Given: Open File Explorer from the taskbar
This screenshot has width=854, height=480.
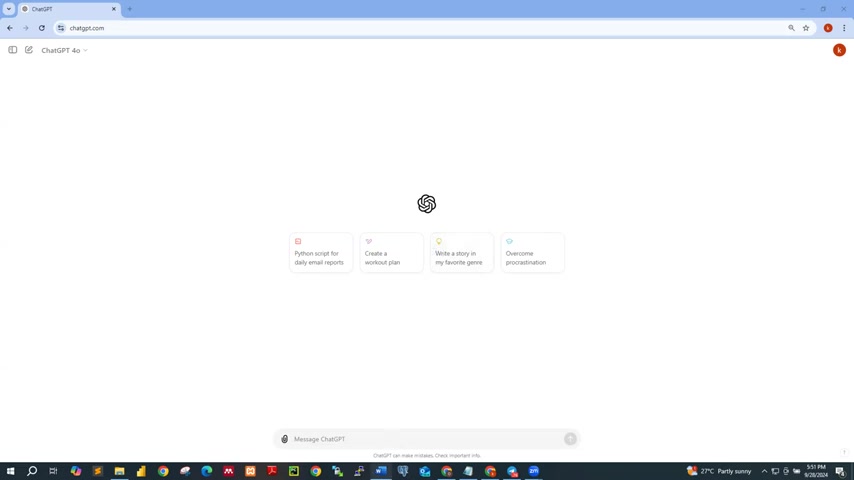Looking at the screenshot, I should point(119,471).
